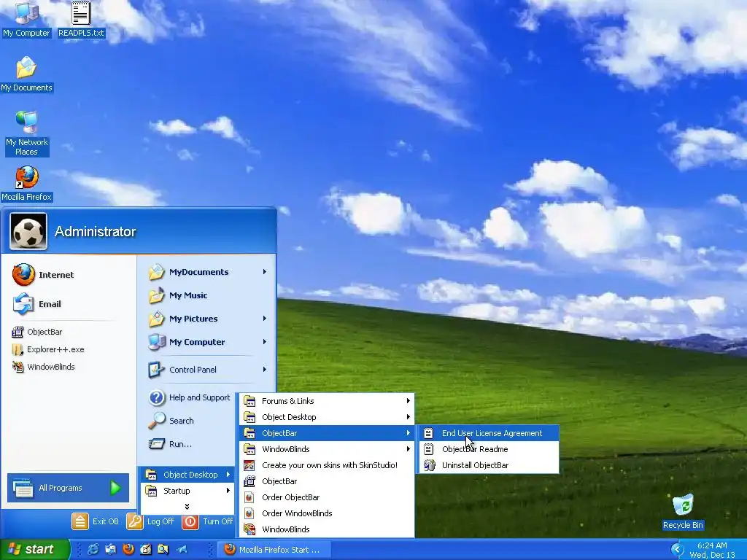Click Turn Off button
The width and height of the screenshot is (747, 560).
(208, 521)
